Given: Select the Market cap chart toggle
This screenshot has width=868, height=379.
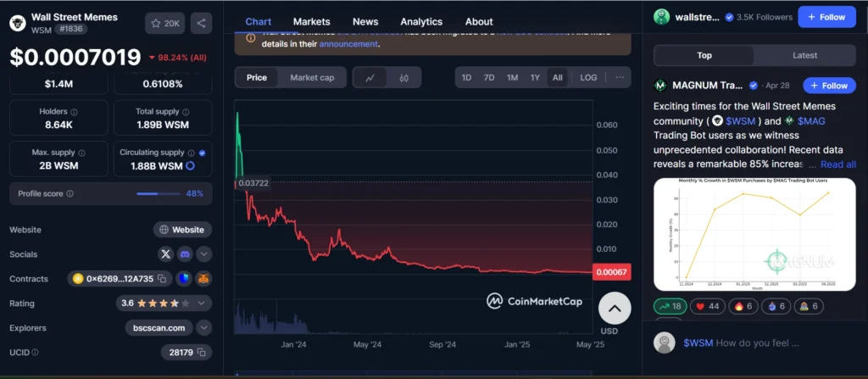Looking at the screenshot, I should click(x=312, y=77).
